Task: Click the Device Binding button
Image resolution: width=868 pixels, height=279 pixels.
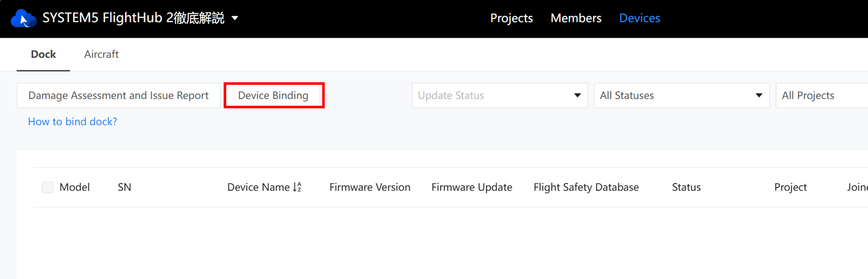Action: (273, 96)
